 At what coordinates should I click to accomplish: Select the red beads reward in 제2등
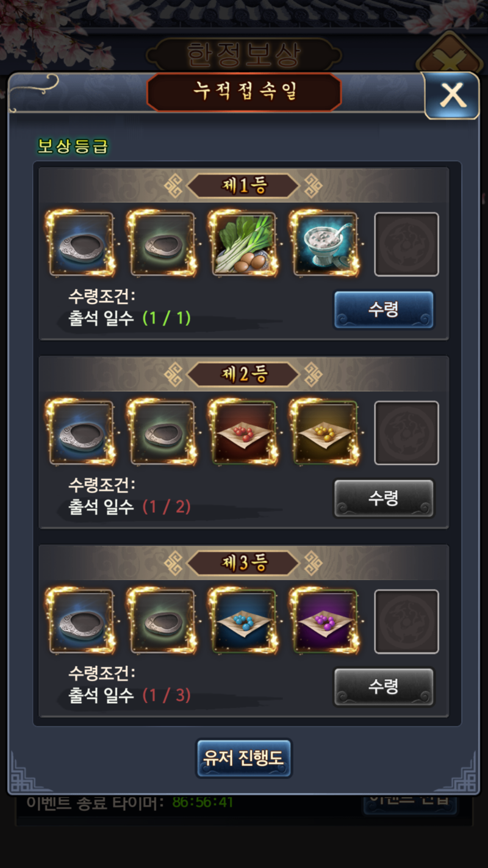tap(243, 433)
